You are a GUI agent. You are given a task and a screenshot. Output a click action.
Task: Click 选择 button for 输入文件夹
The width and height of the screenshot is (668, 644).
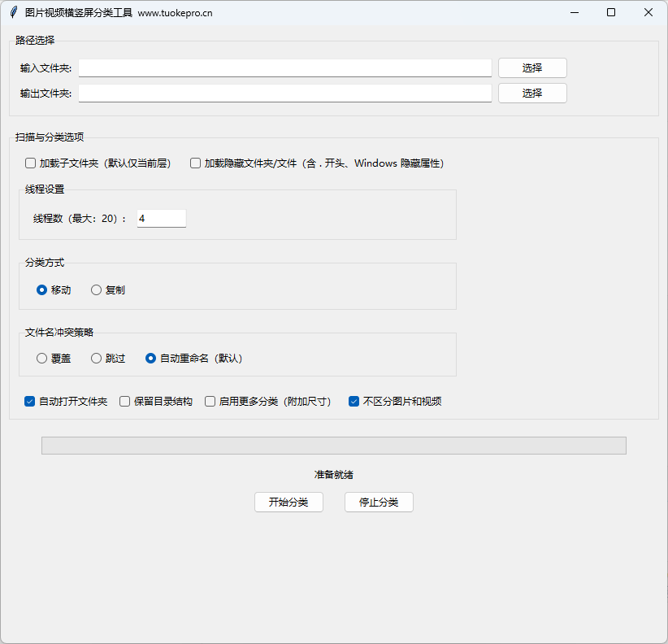pos(532,68)
